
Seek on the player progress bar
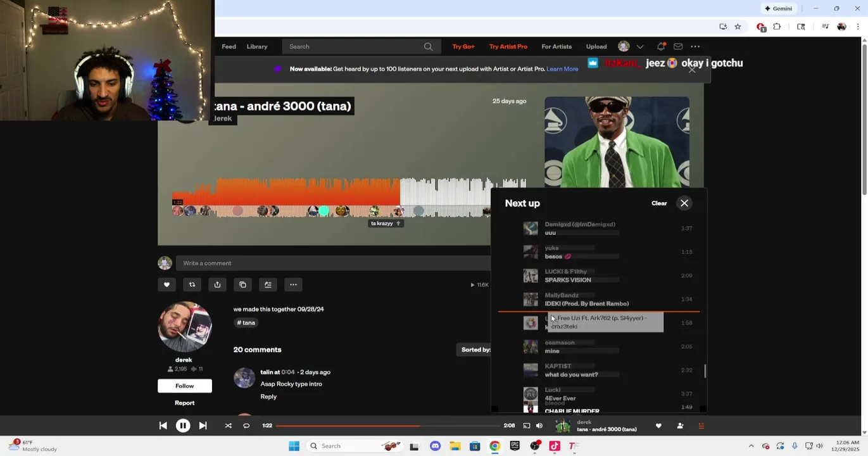[x=387, y=426]
